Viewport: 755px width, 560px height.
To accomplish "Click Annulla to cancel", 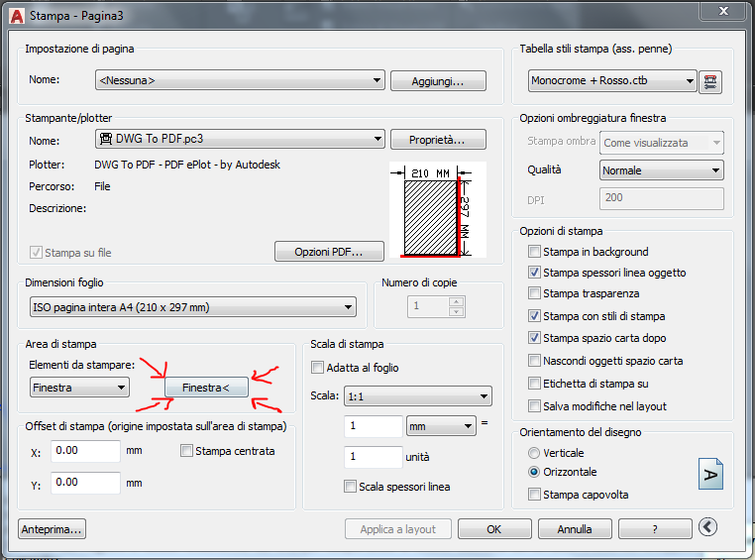I will tap(575, 529).
